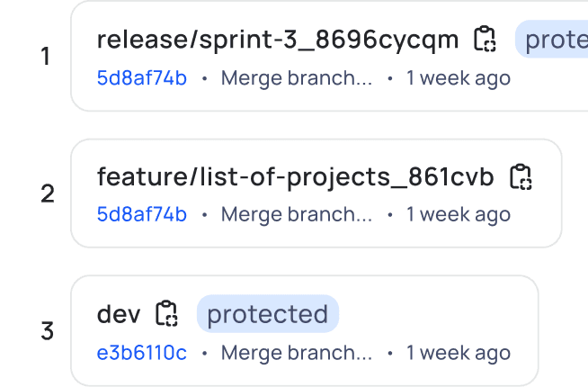Image resolution: width=588 pixels, height=387 pixels.
Task: Click the protected badge beside dev
Action: coord(268,314)
